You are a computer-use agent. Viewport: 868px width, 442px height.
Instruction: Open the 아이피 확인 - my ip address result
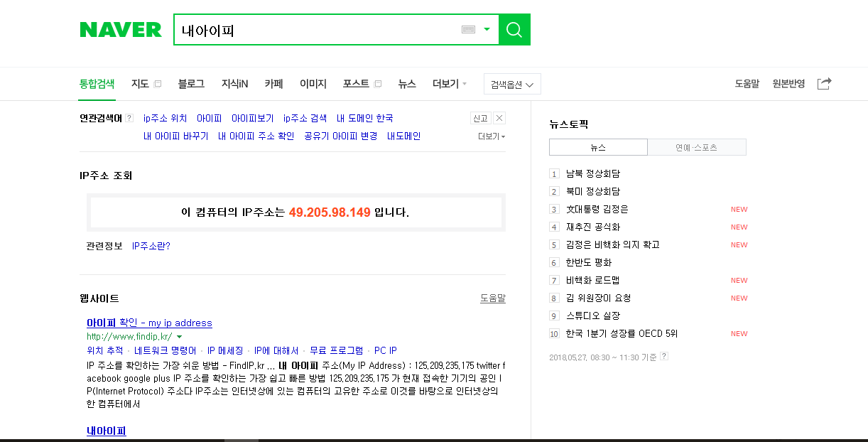point(149,323)
